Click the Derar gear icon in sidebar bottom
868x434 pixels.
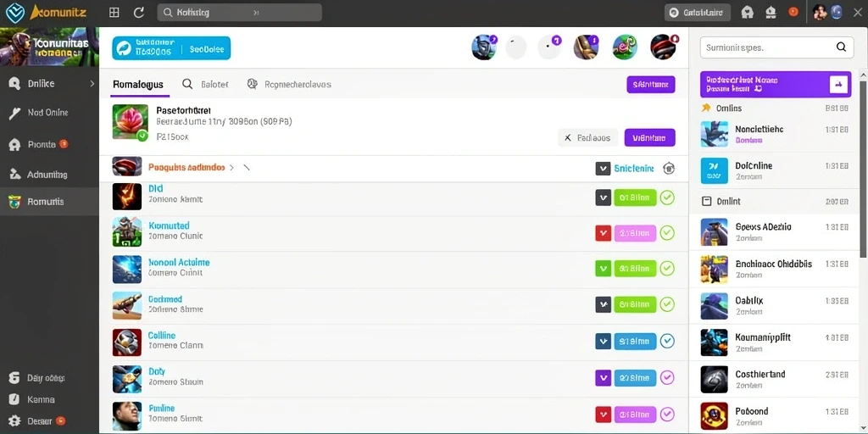[14, 421]
